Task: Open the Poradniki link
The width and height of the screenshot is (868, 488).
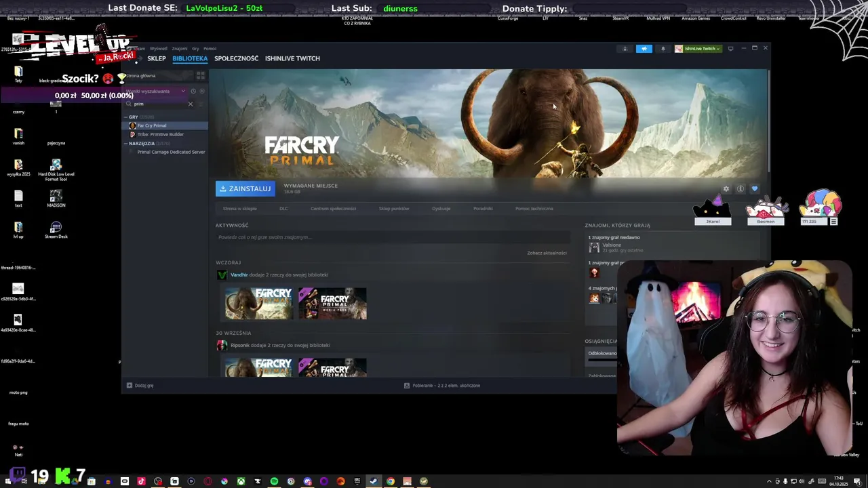Action: point(483,209)
